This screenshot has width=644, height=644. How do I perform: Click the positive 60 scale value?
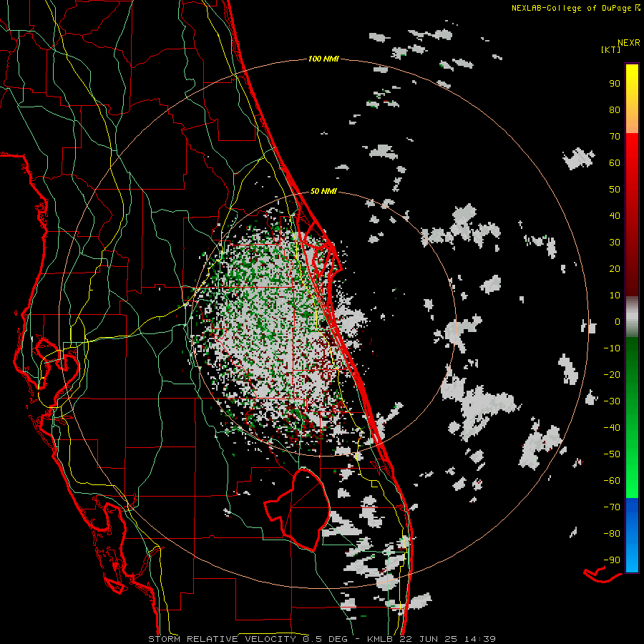click(x=615, y=163)
